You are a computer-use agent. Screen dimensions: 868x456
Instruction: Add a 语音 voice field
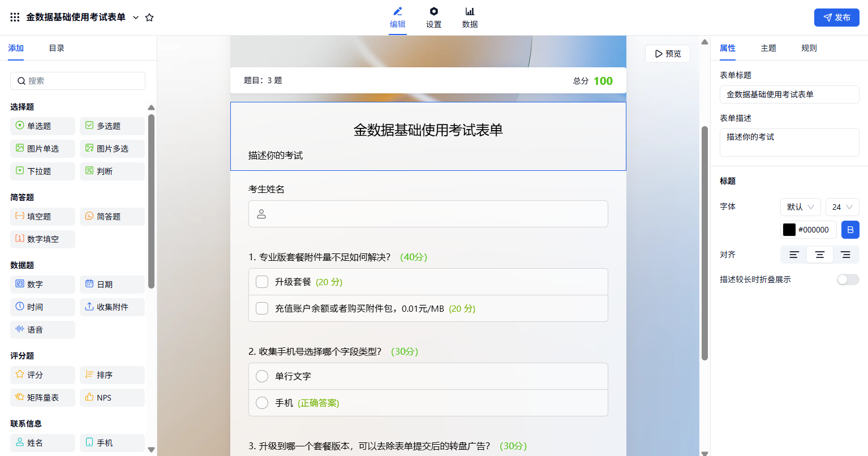42,330
